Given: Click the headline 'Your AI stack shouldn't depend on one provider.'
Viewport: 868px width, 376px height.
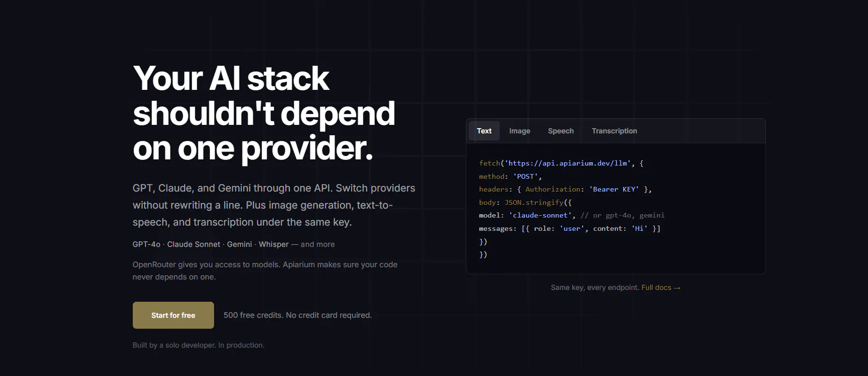Looking at the screenshot, I should tap(264, 114).
